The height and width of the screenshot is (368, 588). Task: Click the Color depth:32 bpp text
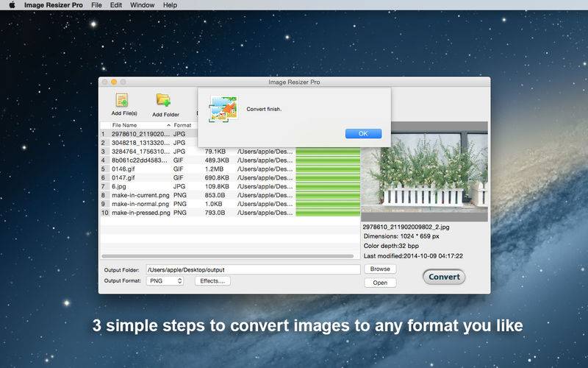[x=391, y=246]
